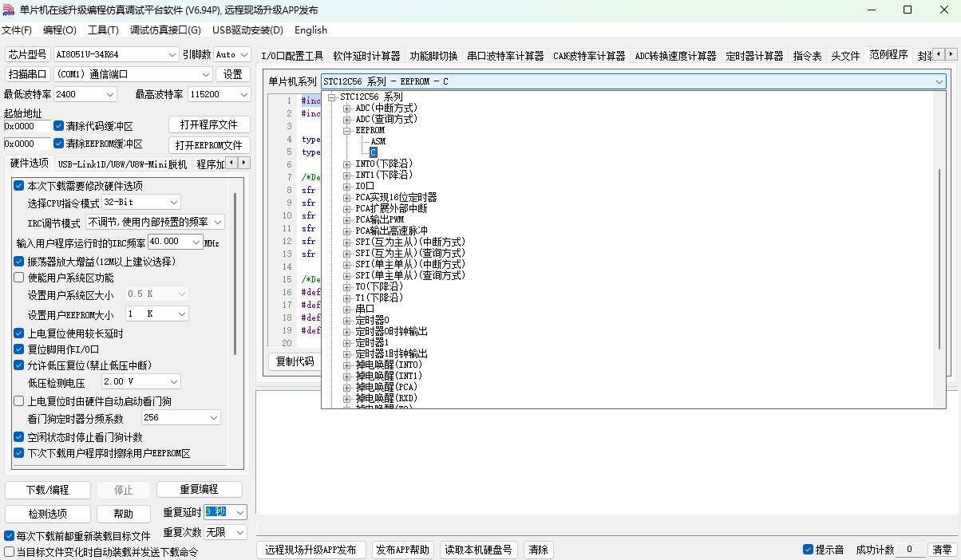Screen dimensions: 961x560
Task: Click the 远程现场升级APP发布 button
Action: pos(311,550)
